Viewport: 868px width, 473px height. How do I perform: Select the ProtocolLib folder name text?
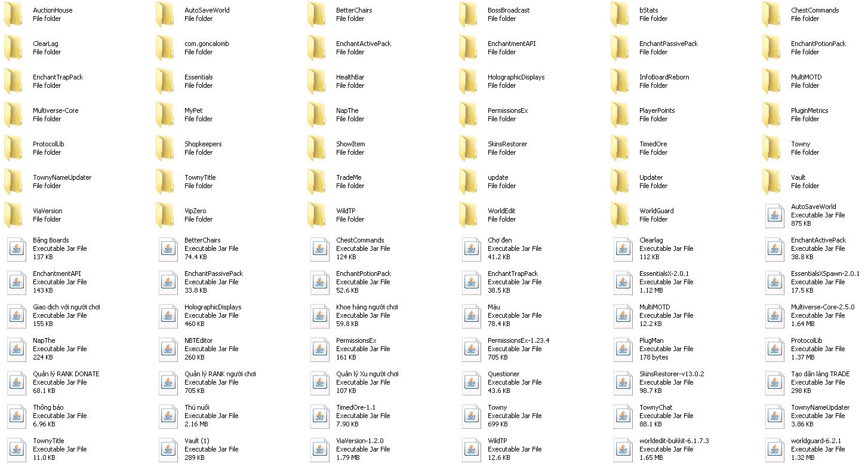48,144
